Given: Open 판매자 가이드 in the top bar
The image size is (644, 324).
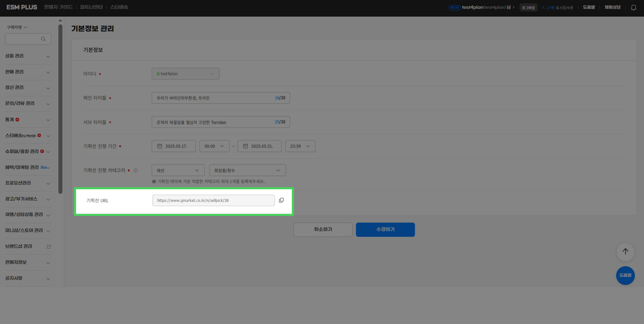Looking at the screenshot, I should point(58,7).
